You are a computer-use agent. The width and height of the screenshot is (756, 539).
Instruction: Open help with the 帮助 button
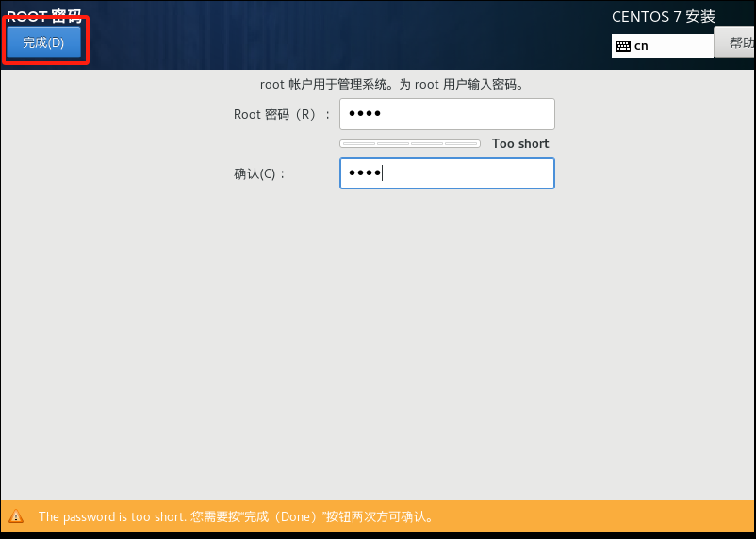click(738, 42)
